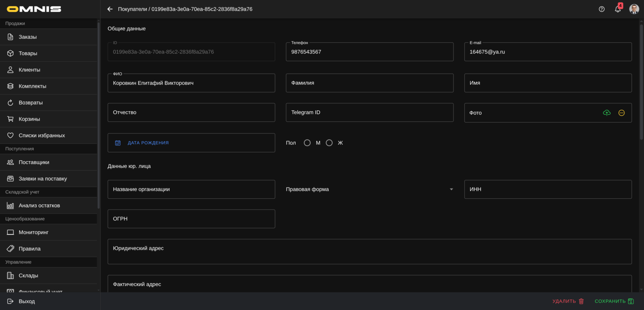Click the Корзины cart icon in sidebar

coord(10,119)
